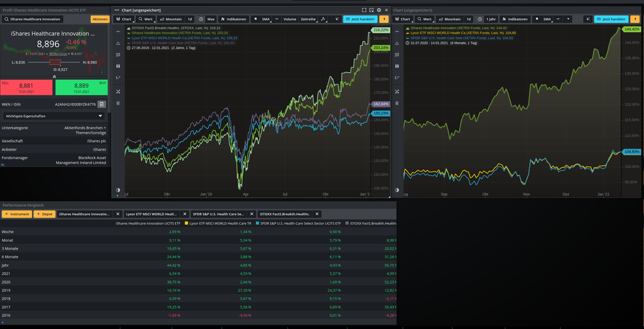Viewport: 644px width, 329px height.
Task: Click 1 Jahr time range in right chart
Action: (x=491, y=19)
